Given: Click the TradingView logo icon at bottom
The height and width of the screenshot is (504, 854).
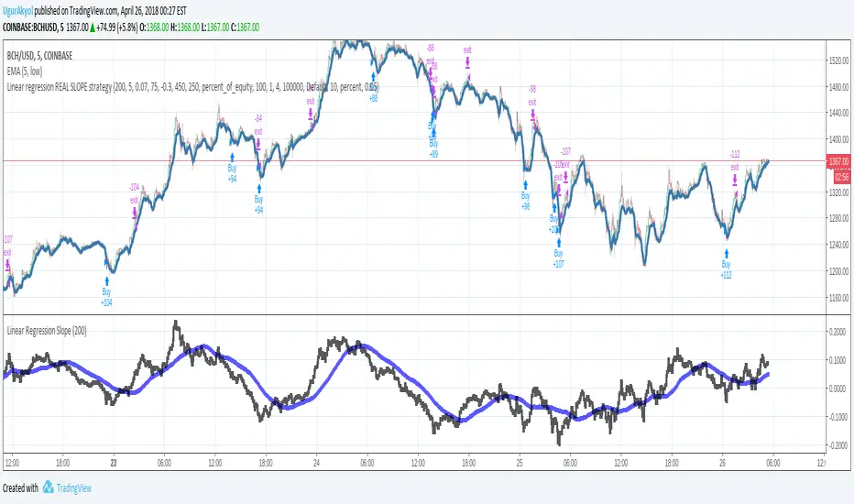Looking at the screenshot, I should [48, 487].
